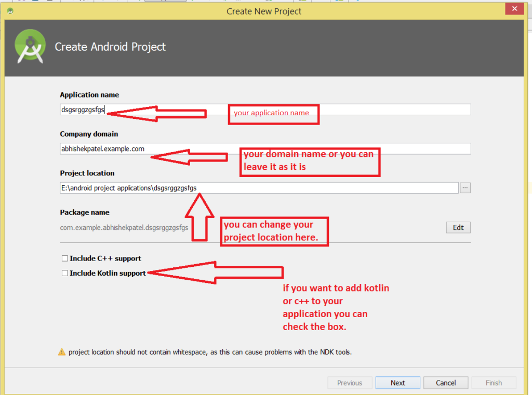Enable Include C++ support
This screenshot has width=532, height=395.
pyautogui.click(x=64, y=258)
